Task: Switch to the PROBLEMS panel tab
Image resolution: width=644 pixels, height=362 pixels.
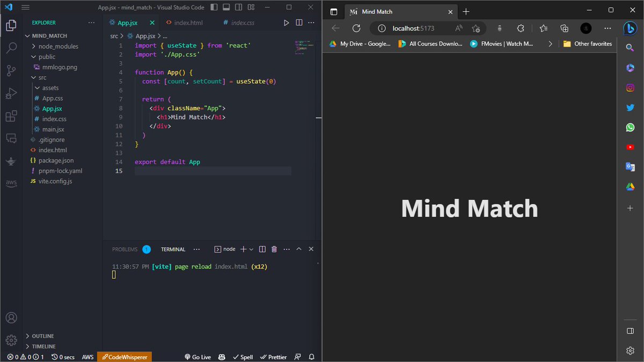Action: [125, 249]
